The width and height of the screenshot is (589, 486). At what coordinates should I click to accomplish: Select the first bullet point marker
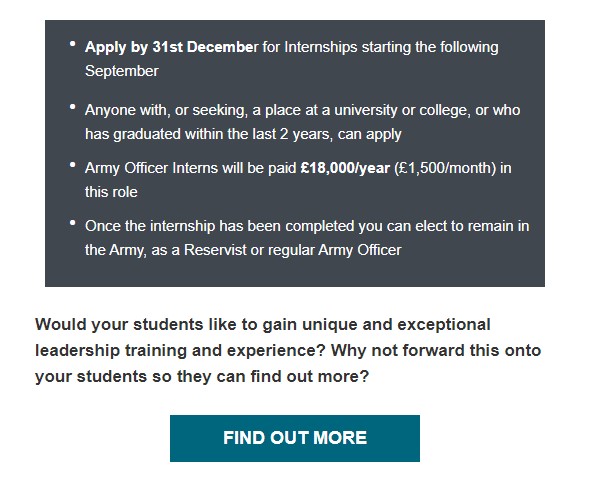pos(72,44)
